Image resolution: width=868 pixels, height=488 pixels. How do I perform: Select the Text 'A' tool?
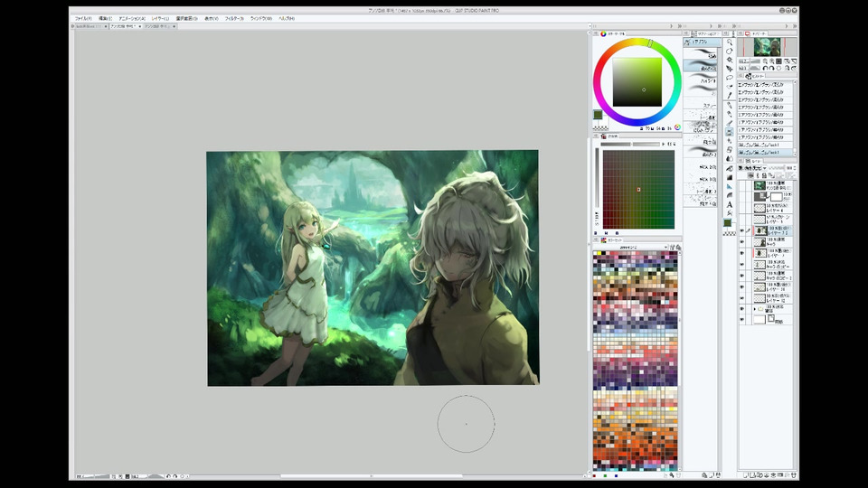point(729,204)
